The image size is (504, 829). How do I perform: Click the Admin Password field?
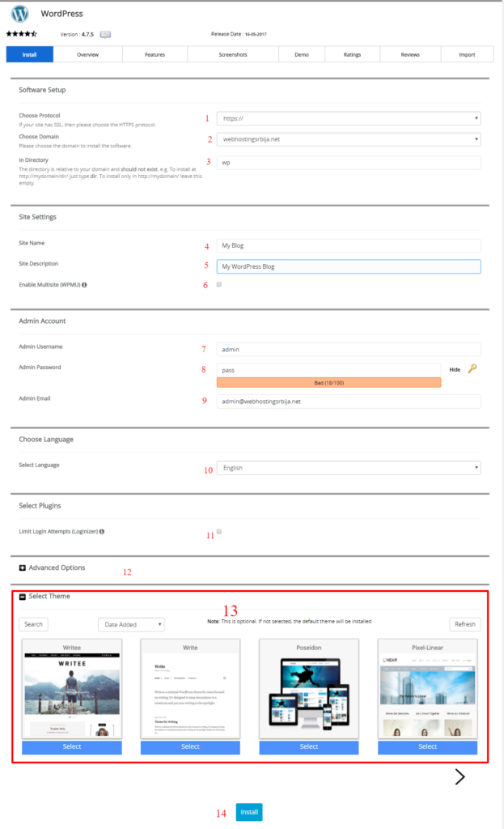point(328,370)
